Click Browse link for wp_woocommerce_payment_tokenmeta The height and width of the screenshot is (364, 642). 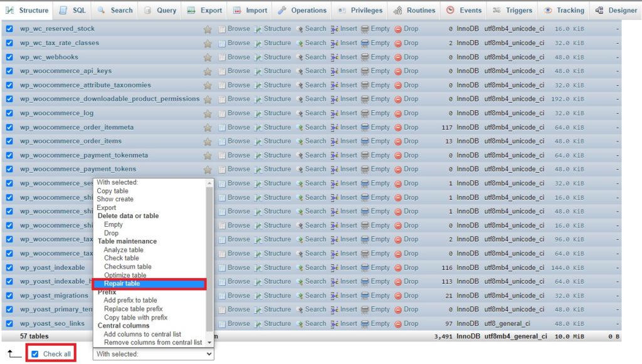(238, 155)
